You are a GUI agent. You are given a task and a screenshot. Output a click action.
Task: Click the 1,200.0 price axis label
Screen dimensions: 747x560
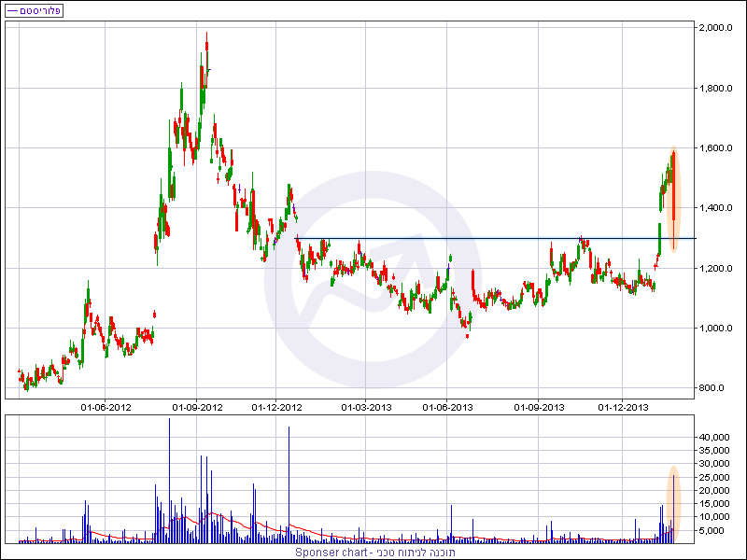(715, 269)
